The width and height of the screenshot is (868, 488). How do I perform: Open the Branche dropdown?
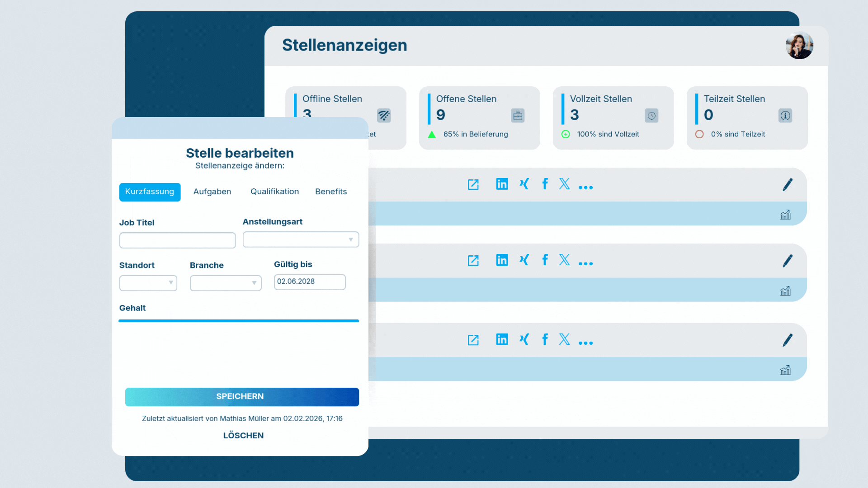coord(226,283)
